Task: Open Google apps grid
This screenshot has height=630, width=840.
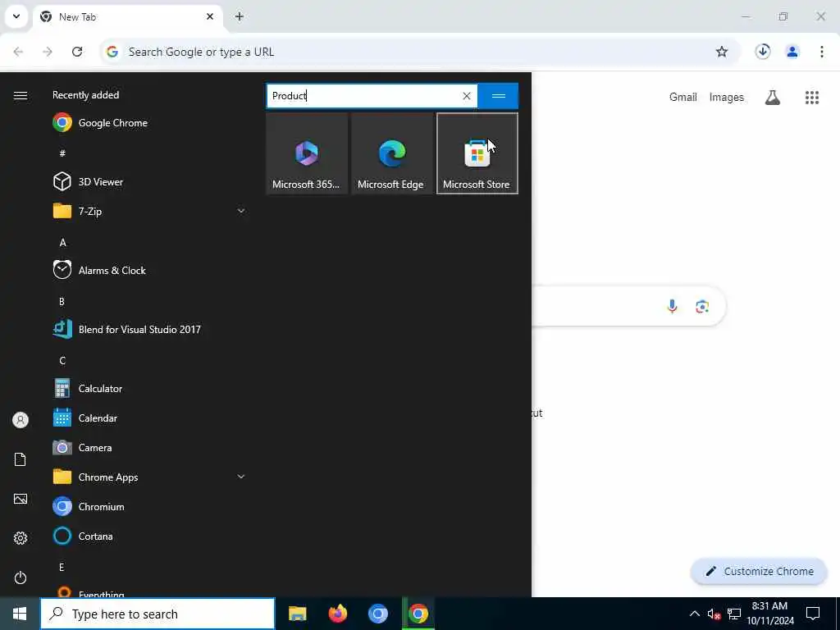Action: pos(811,97)
